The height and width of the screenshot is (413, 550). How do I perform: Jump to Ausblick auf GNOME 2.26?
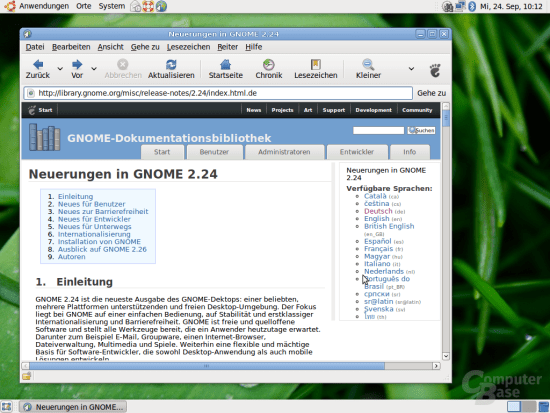[x=102, y=249]
